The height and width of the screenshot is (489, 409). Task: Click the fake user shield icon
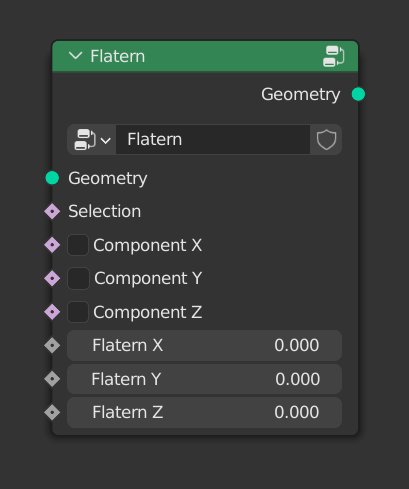tap(326, 140)
